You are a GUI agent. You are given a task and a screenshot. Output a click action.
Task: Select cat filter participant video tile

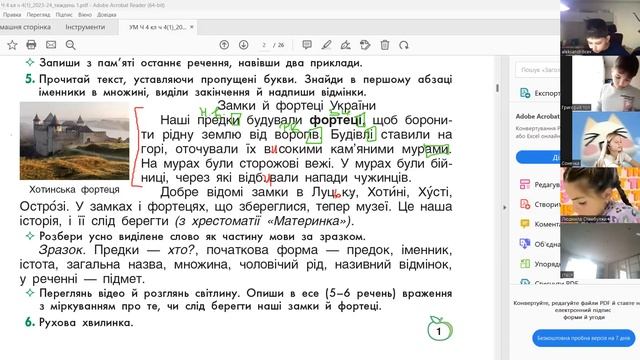[x=600, y=139]
